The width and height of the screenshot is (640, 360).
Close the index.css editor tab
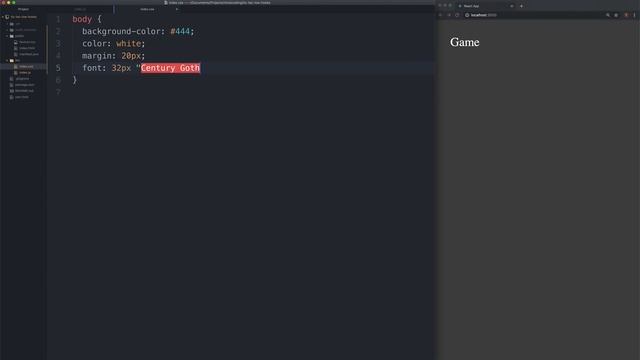pos(177,9)
